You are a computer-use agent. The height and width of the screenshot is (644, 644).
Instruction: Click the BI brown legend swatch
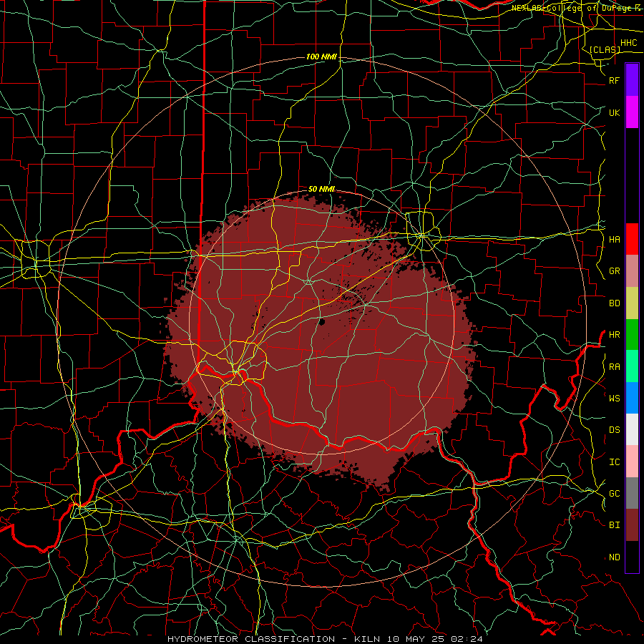click(x=632, y=525)
